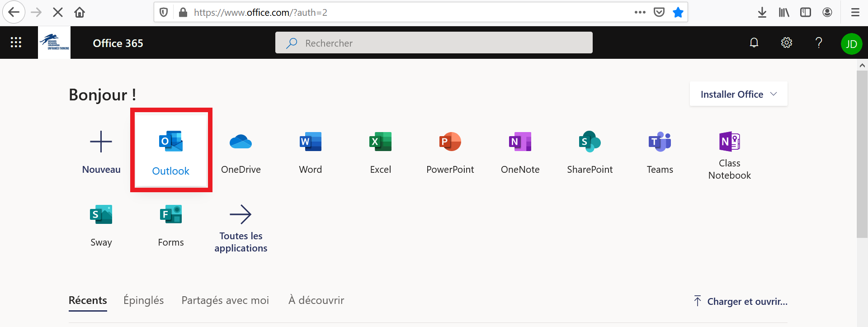Open the JD account avatar menu

coord(852,44)
